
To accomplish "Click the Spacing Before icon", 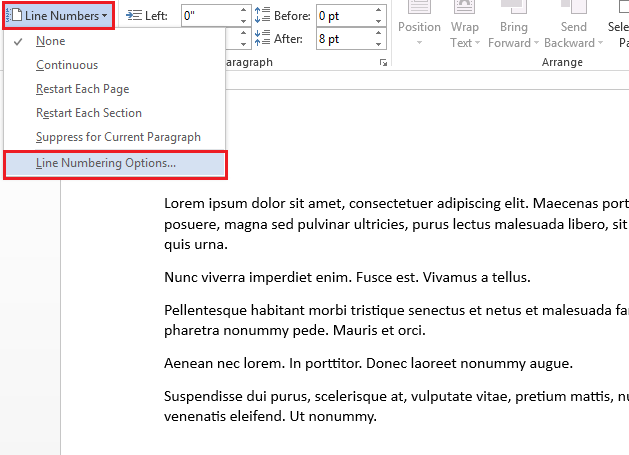I will click(x=262, y=15).
